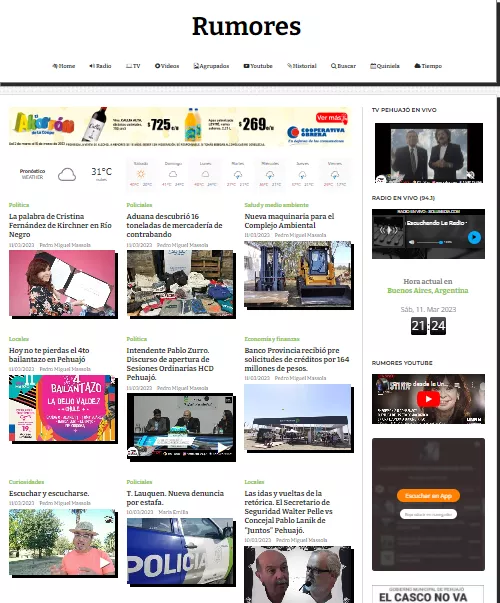Click the forklift and loader thumbnail

click(298, 273)
